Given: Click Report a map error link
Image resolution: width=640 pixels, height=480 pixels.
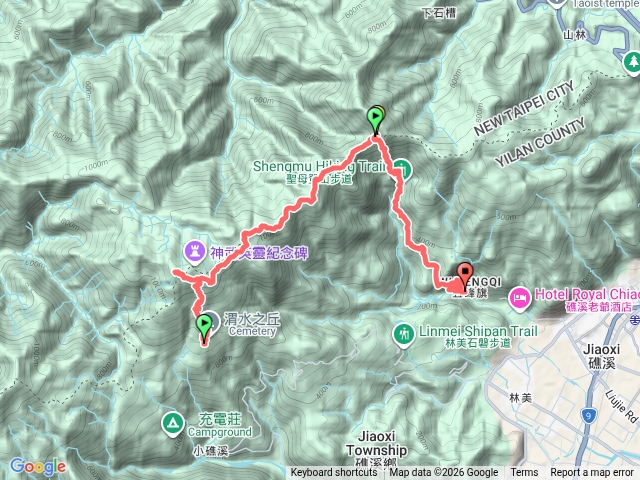Looking at the screenshot, I should coord(594,472).
